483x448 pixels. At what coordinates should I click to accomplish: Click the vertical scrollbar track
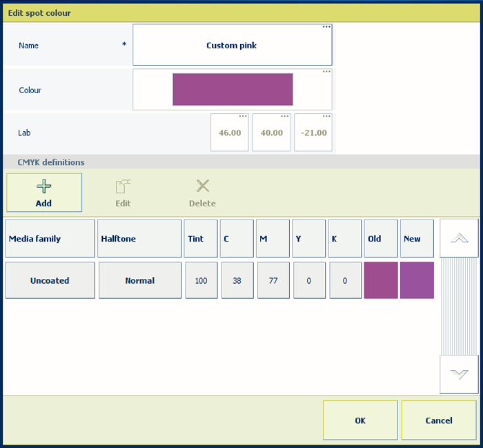point(459,307)
